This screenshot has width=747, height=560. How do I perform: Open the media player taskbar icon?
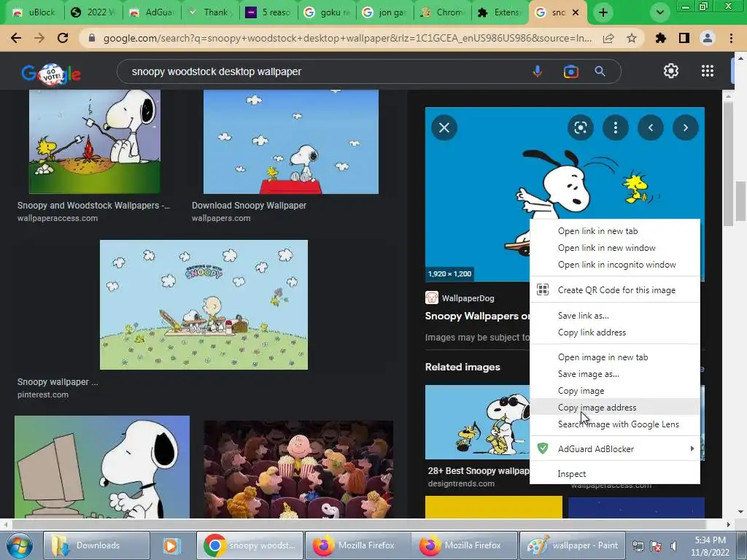[171, 545]
